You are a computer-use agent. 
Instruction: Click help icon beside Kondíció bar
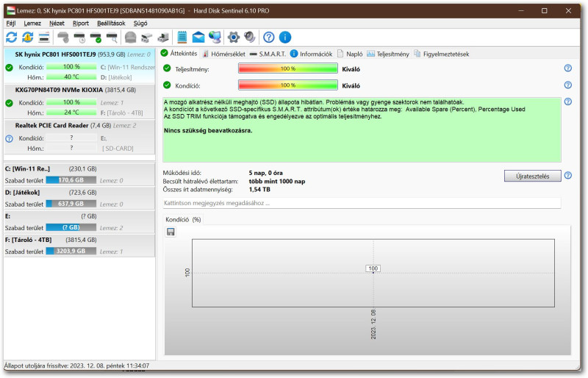[x=567, y=85]
